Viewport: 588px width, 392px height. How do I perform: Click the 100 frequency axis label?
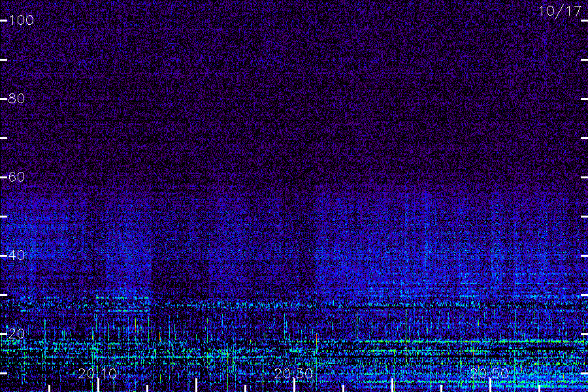point(22,20)
